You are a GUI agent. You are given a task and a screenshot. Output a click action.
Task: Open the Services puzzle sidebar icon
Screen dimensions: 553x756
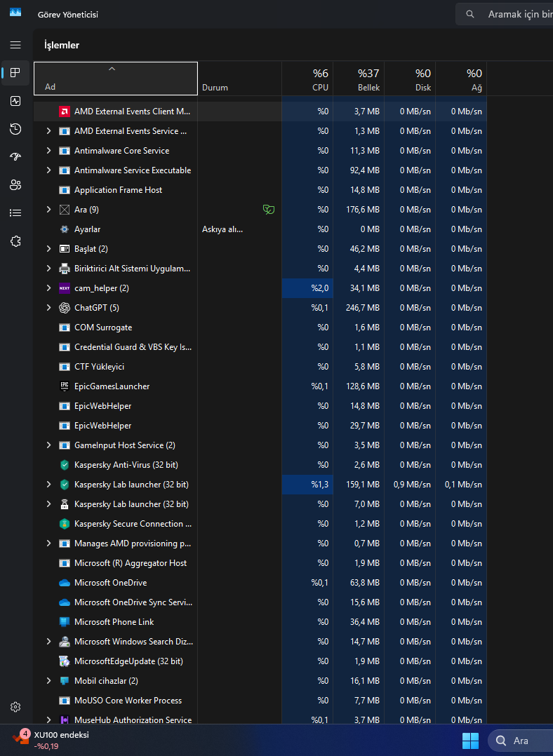pyautogui.click(x=15, y=241)
